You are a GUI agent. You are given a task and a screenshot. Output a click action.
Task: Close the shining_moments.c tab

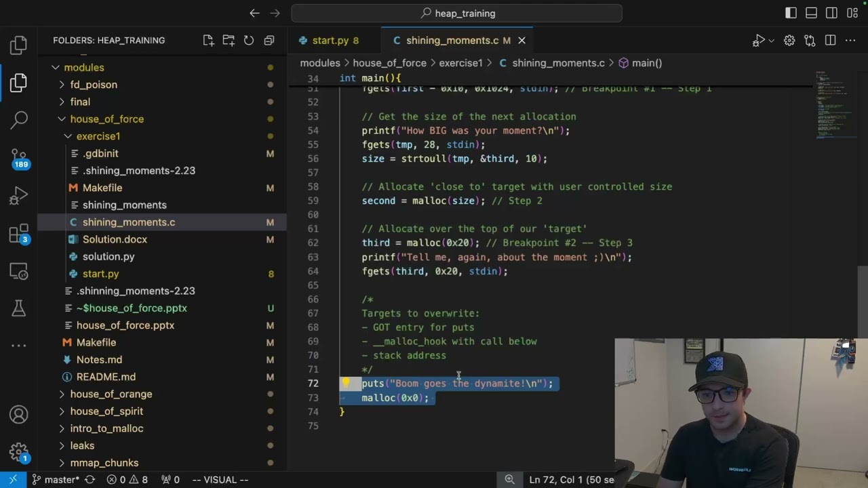point(521,41)
